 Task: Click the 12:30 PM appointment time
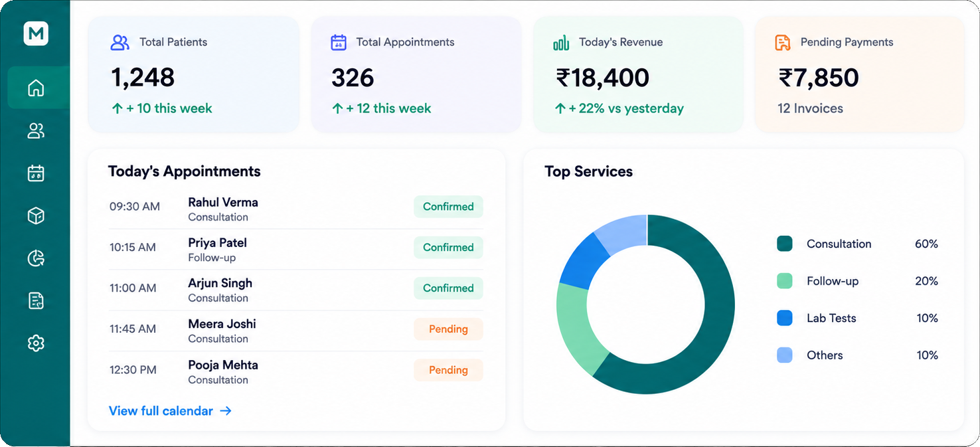click(133, 370)
